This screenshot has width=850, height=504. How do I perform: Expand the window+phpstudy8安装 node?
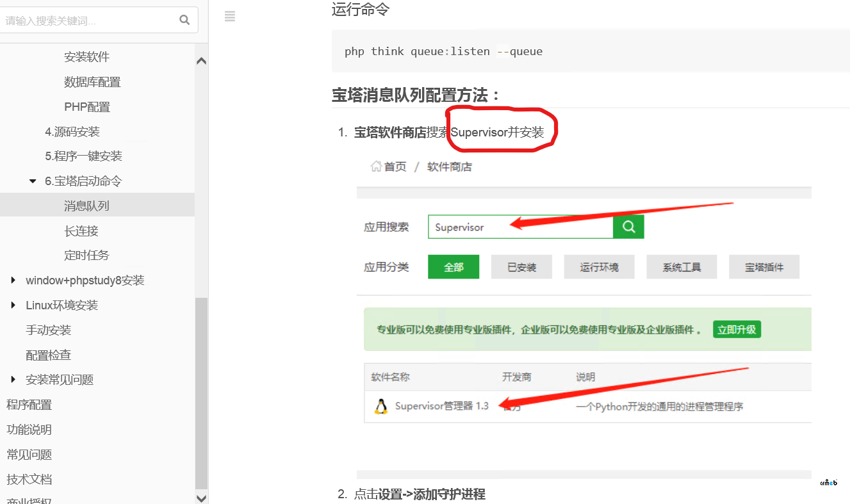[x=13, y=280]
